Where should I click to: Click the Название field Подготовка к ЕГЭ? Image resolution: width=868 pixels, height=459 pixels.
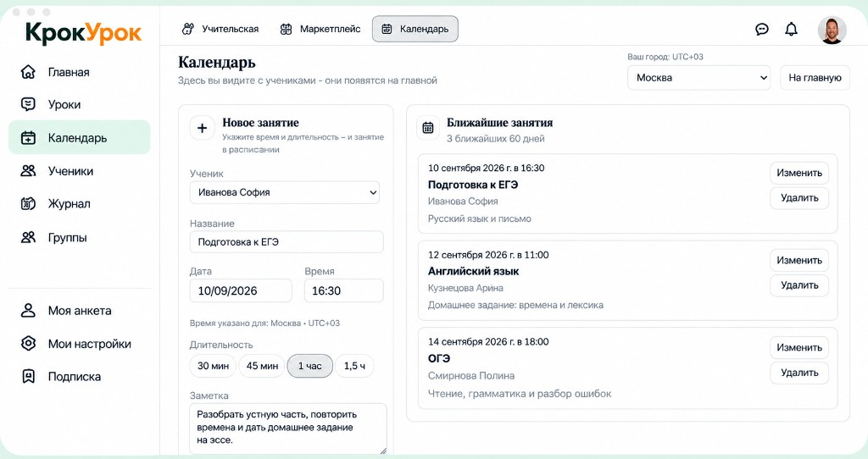(287, 242)
